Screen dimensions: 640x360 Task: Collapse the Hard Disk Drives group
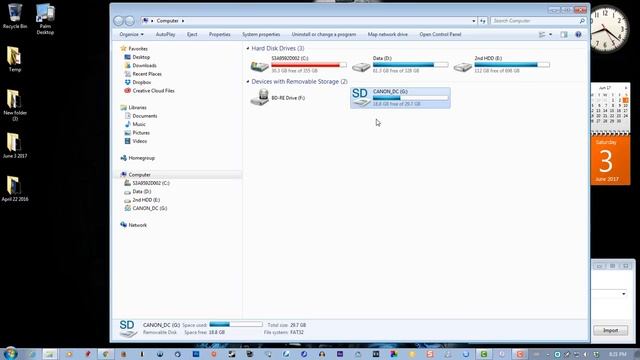(248, 49)
